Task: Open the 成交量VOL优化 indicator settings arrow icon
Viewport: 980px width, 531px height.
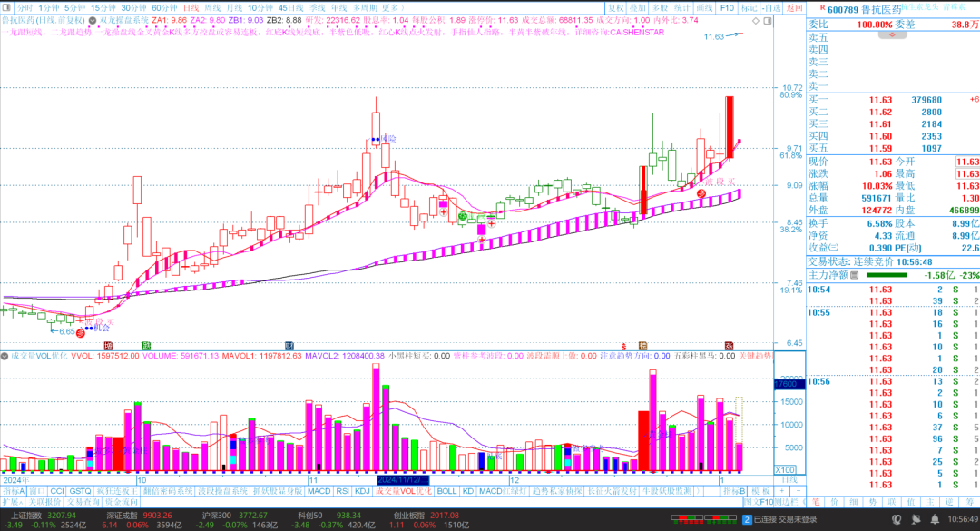Action: (5, 356)
